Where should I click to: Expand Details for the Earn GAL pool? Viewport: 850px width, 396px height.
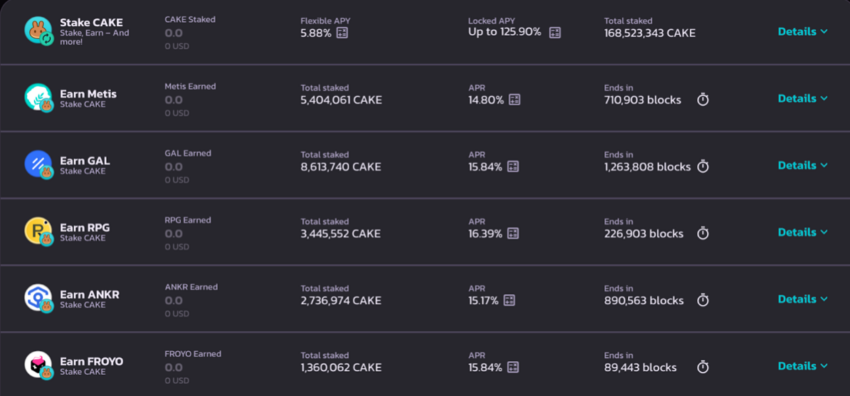pos(803,165)
